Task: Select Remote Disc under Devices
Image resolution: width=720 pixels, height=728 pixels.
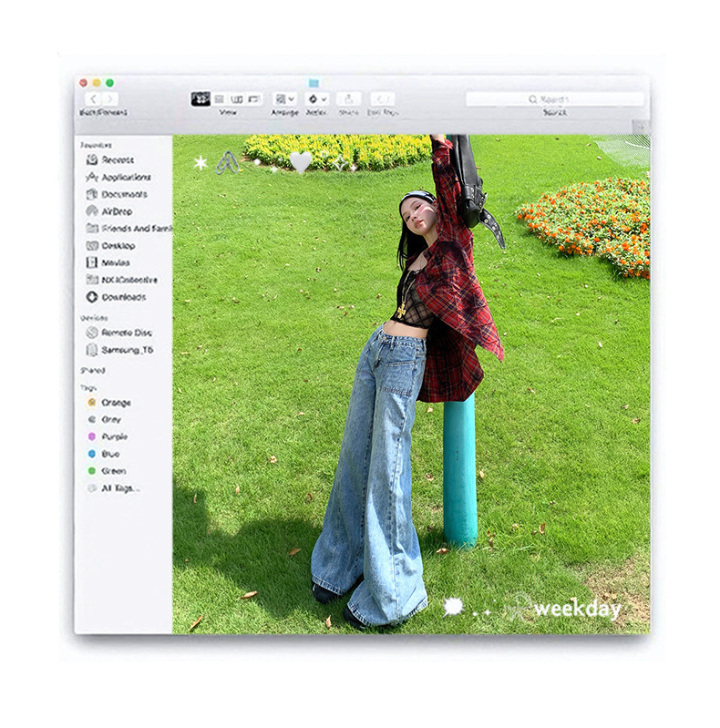Action: [126, 333]
